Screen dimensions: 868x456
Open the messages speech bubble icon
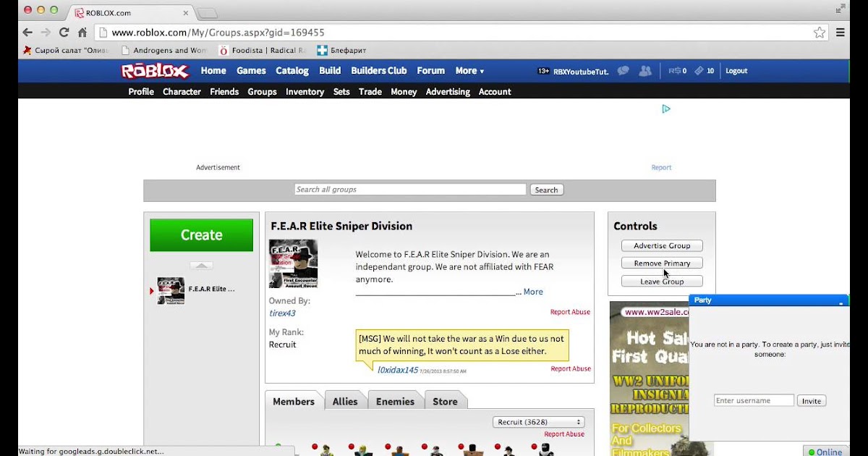pos(624,71)
